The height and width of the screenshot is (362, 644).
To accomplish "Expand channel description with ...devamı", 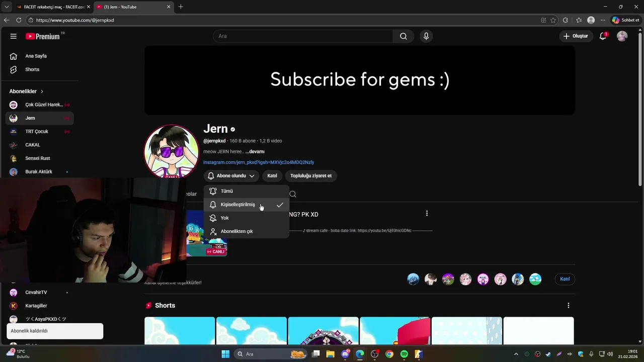I will point(255,151).
